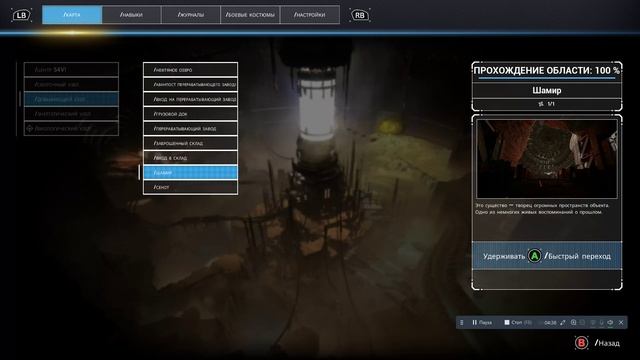Click the pen draw icon in recorder bar
Screen dimensions: 640x360
563,322
